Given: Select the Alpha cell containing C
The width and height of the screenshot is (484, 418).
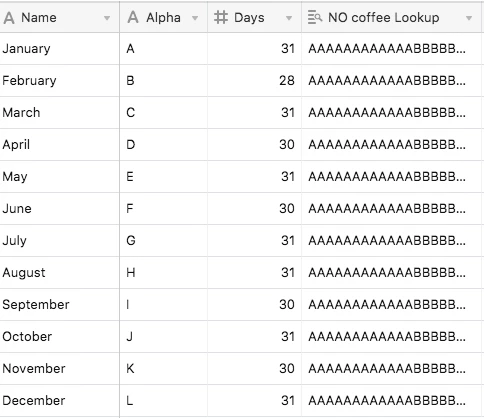Looking at the screenshot, I should (x=164, y=113).
